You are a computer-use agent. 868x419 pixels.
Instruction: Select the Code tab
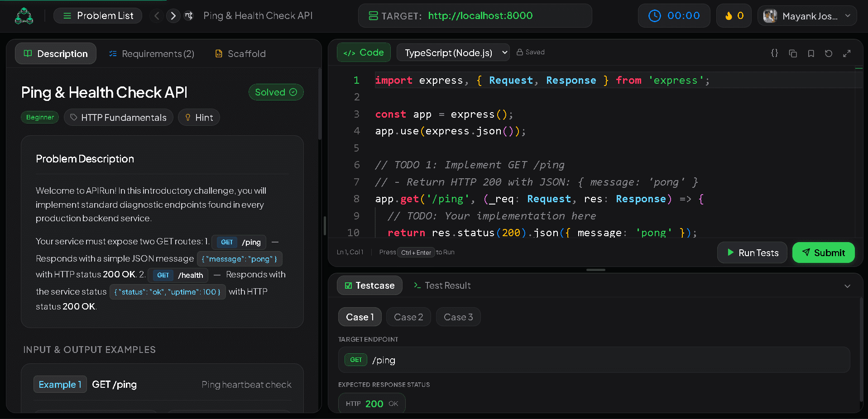364,52
